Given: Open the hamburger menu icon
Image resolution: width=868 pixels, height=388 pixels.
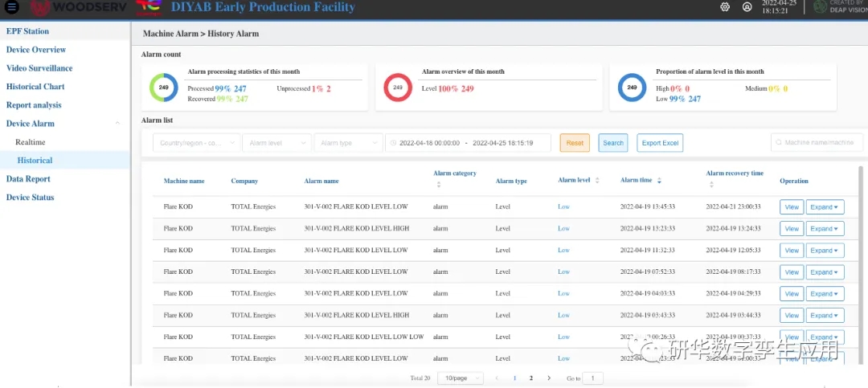Looking at the screenshot, I should 11,7.
